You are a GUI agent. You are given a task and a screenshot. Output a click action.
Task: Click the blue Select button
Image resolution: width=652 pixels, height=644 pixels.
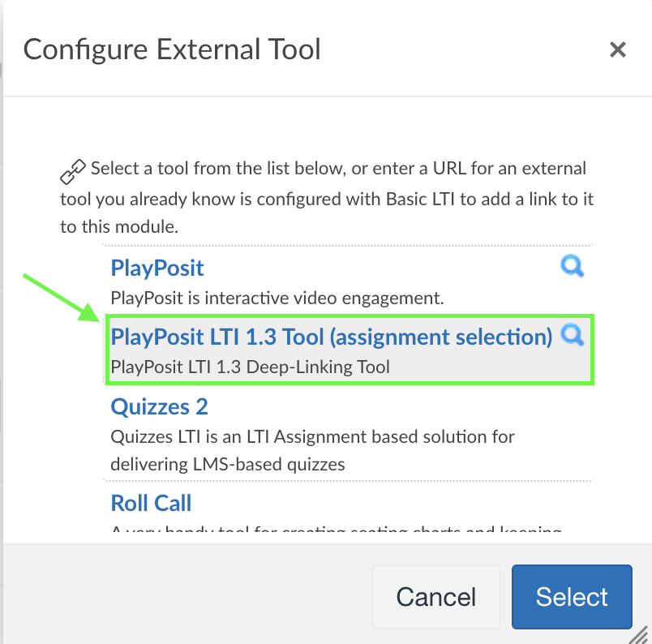(572, 597)
